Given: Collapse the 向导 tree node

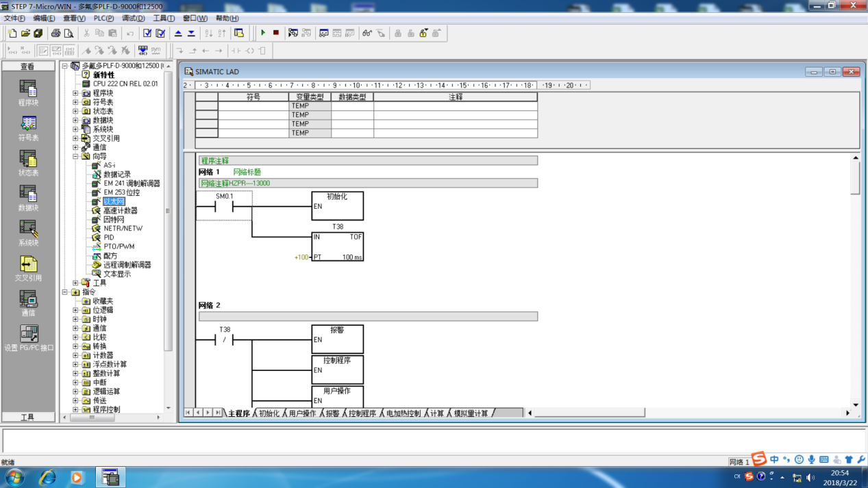Looking at the screenshot, I should pyautogui.click(x=75, y=156).
